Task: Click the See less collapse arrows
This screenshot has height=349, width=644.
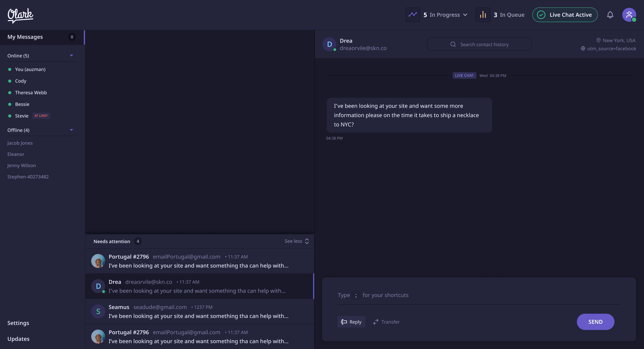Action: point(307,241)
